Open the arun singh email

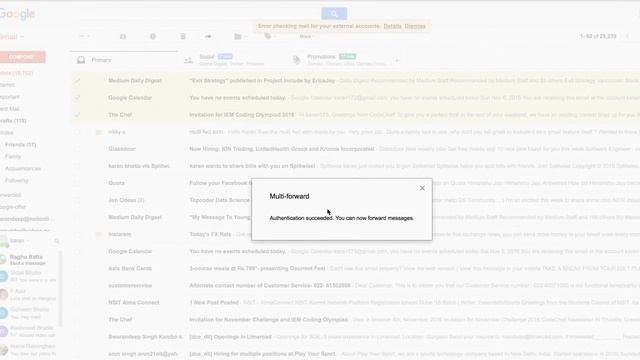354,354
